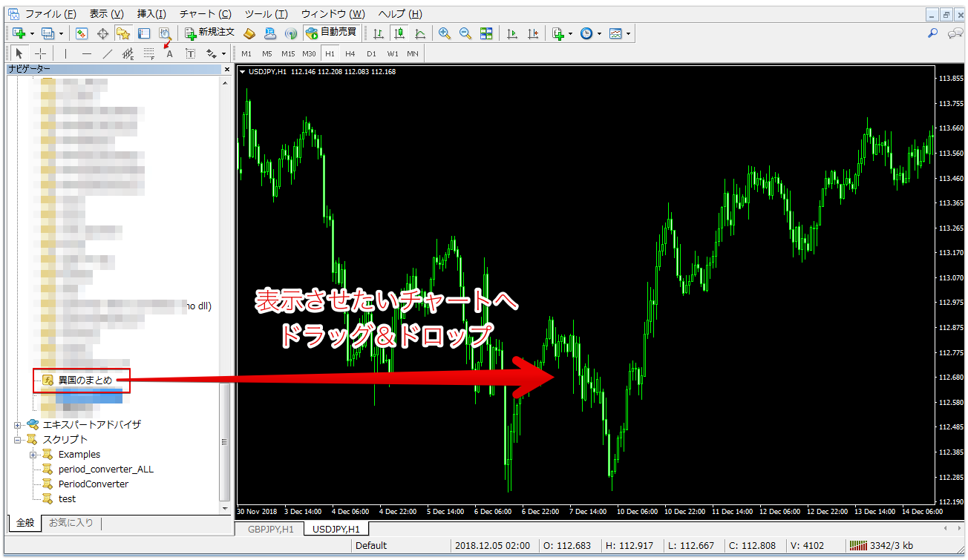Screen dimensions: 968x560
Task: Open the 新規注文 (New Order) dialog
Action: 208,33
